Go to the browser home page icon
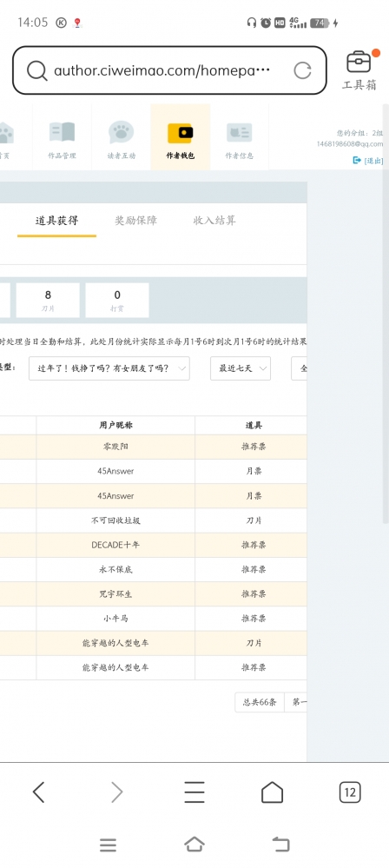Viewport: 389px width, 868px height. 272,792
